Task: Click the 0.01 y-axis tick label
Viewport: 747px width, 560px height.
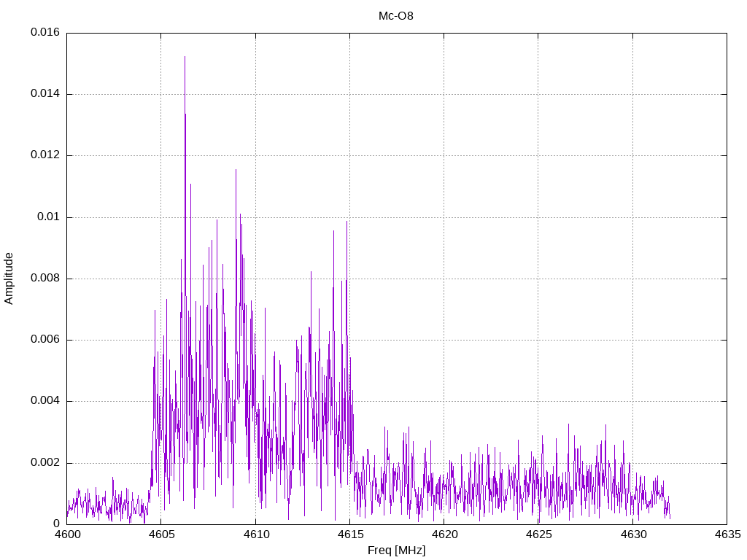Action: tap(48, 217)
